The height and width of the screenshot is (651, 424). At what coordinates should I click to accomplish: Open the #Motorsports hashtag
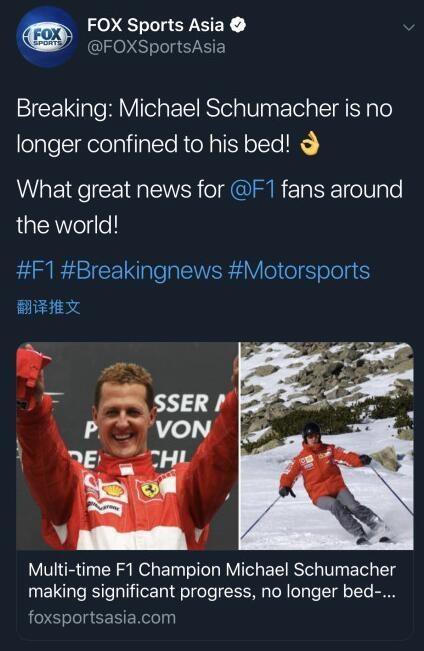(x=299, y=270)
